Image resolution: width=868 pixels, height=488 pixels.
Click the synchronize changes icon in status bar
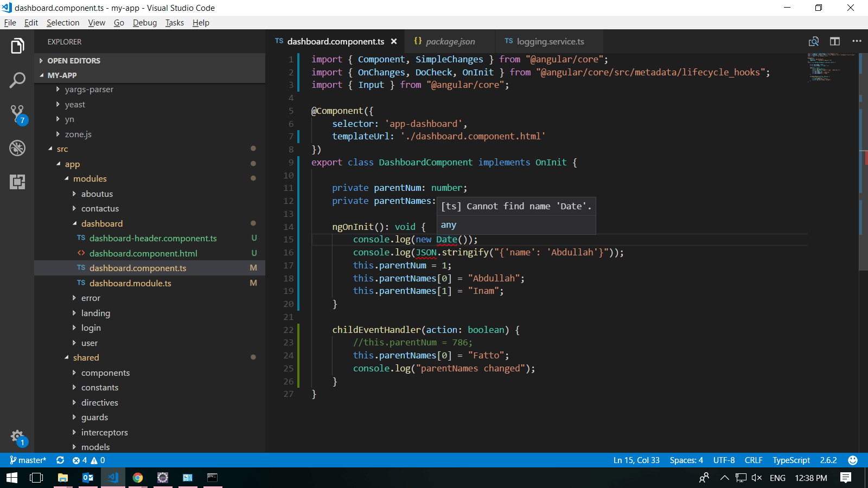coord(60,460)
